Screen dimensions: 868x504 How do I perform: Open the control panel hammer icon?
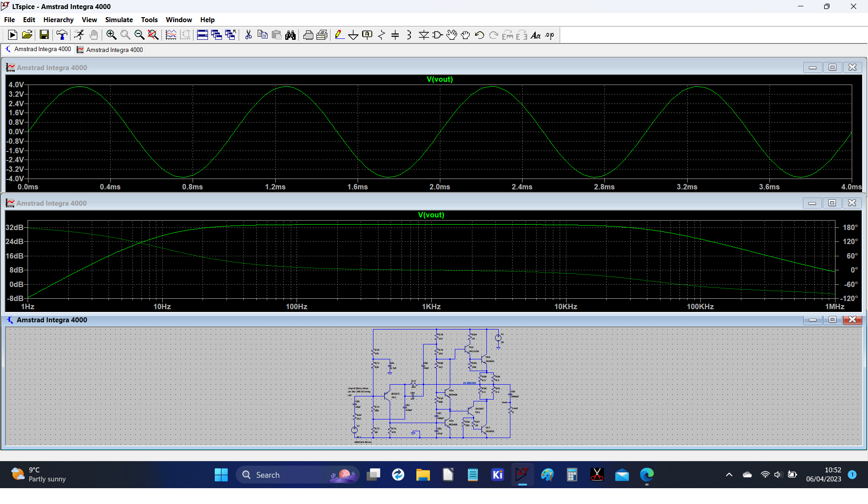tap(62, 35)
